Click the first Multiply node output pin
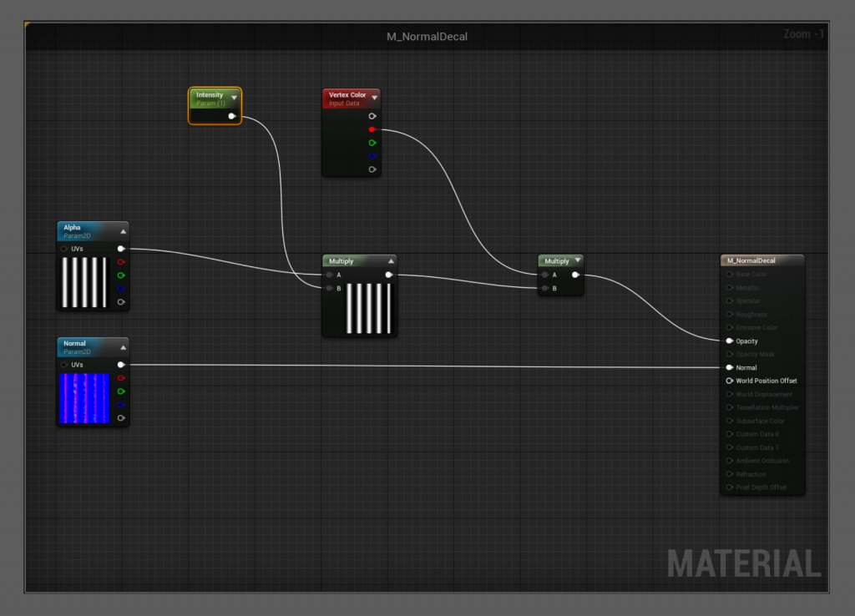The width and height of the screenshot is (855, 616). [389, 275]
